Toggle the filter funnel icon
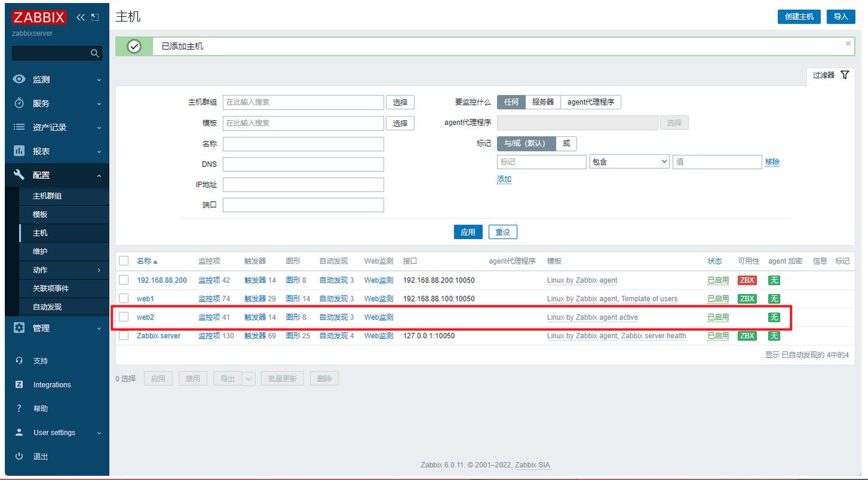 tap(845, 75)
